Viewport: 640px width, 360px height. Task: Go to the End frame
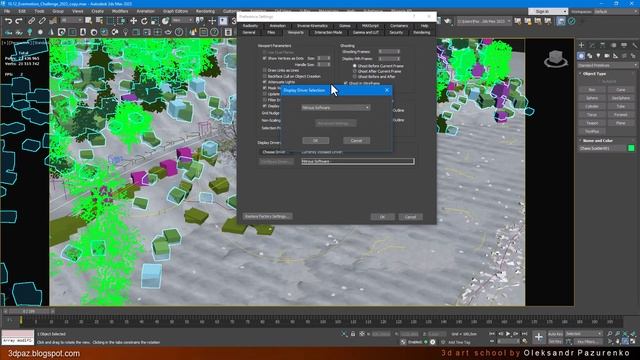point(524,334)
